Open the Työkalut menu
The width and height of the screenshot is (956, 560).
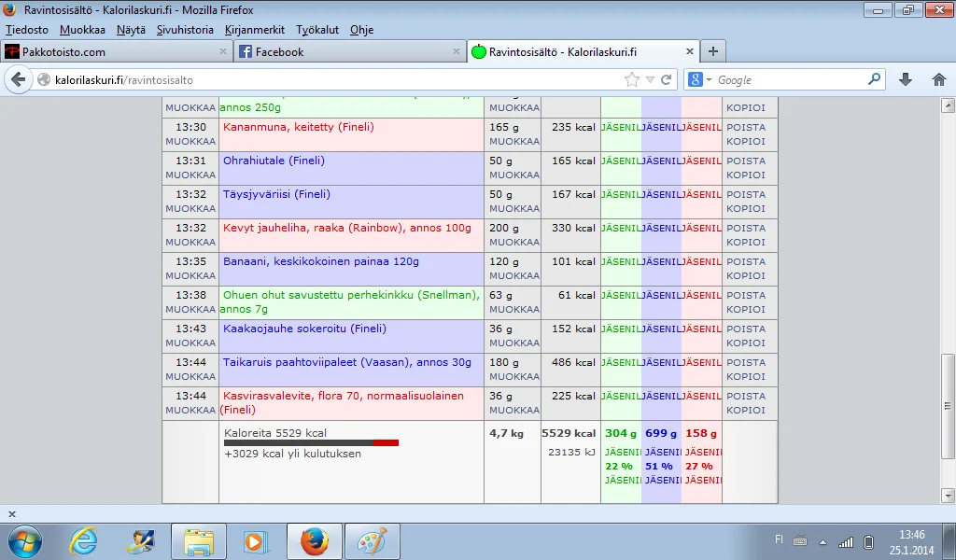click(x=317, y=30)
